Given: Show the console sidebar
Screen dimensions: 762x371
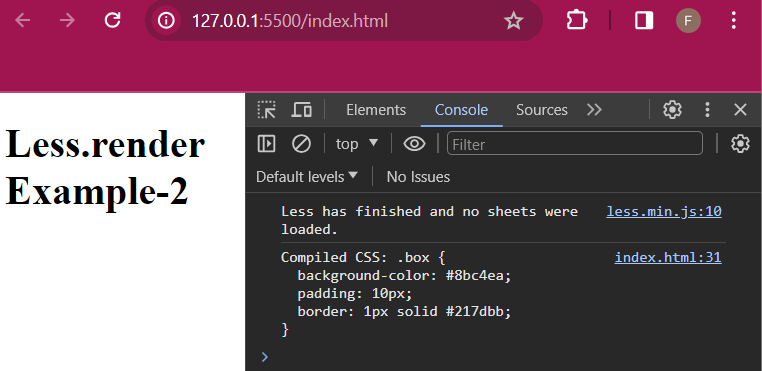Looking at the screenshot, I should pyautogui.click(x=266, y=144).
